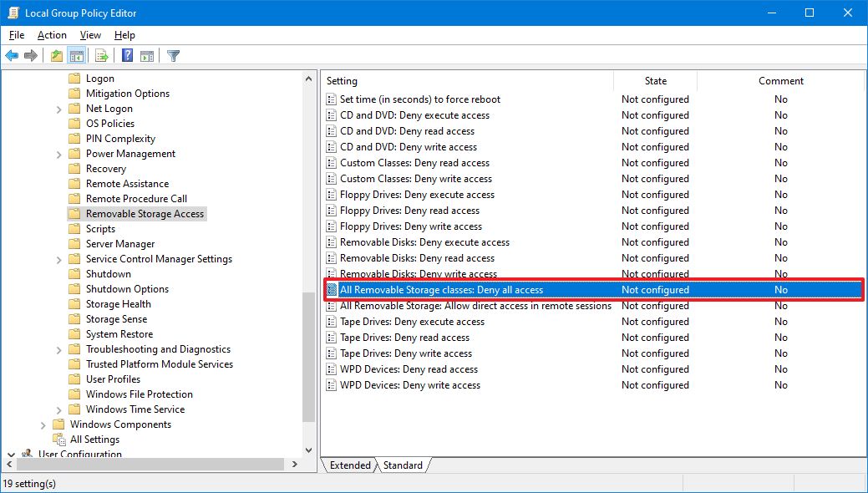Expand the Power Management tree node
This screenshot has width=868, height=493.
click(59, 154)
